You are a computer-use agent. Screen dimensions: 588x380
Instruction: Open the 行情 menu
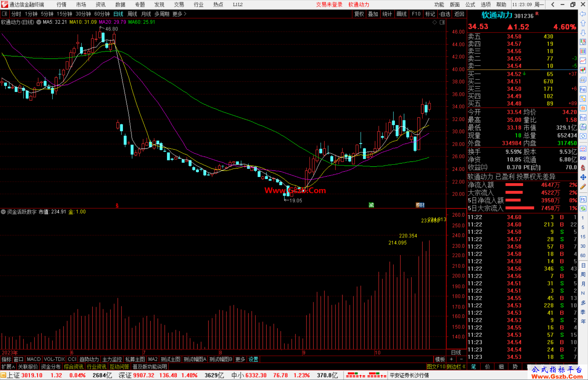pyautogui.click(x=62, y=5)
